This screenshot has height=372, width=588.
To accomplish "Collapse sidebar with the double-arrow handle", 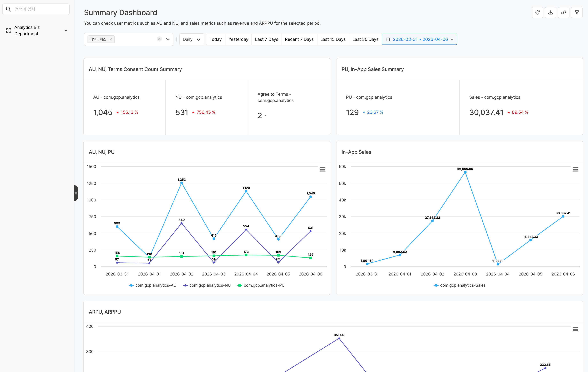I will click(x=76, y=193).
